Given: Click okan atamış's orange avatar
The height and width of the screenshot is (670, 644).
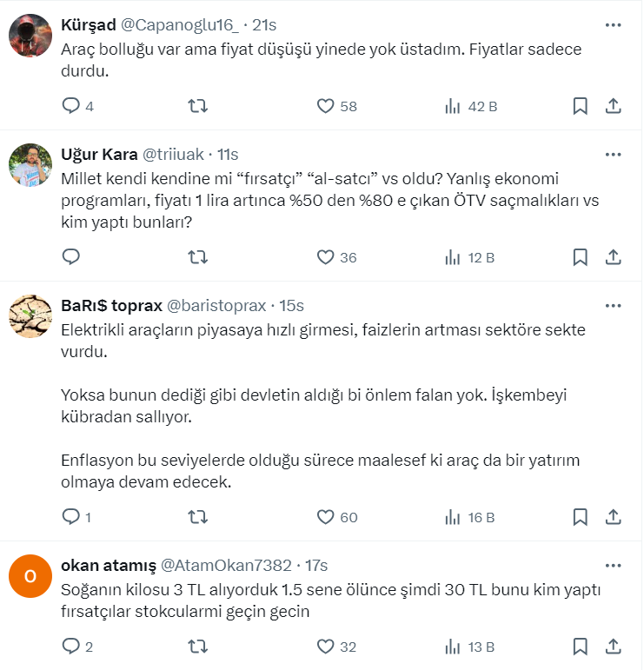Looking at the screenshot, I should pyautogui.click(x=30, y=576).
